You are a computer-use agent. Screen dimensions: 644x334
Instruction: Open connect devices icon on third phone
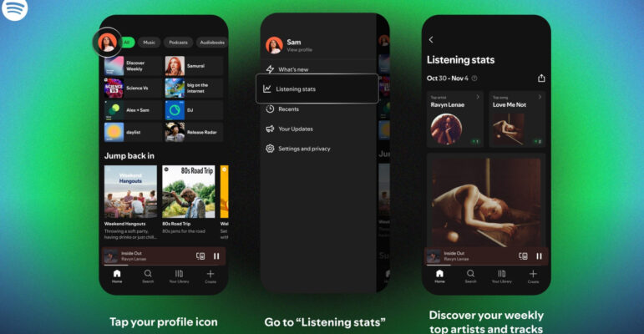523,256
